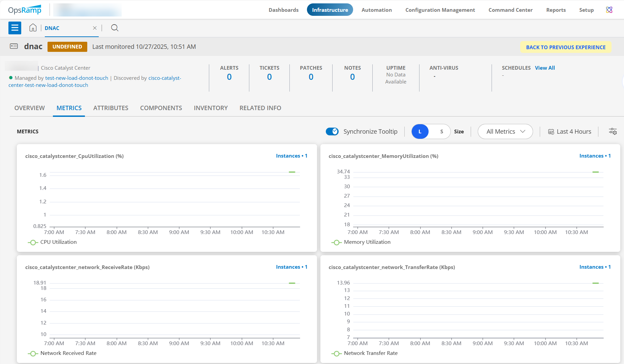Open Instances list for MemoryUtilization chart
Screen dimensions: 624x364
tap(595, 156)
